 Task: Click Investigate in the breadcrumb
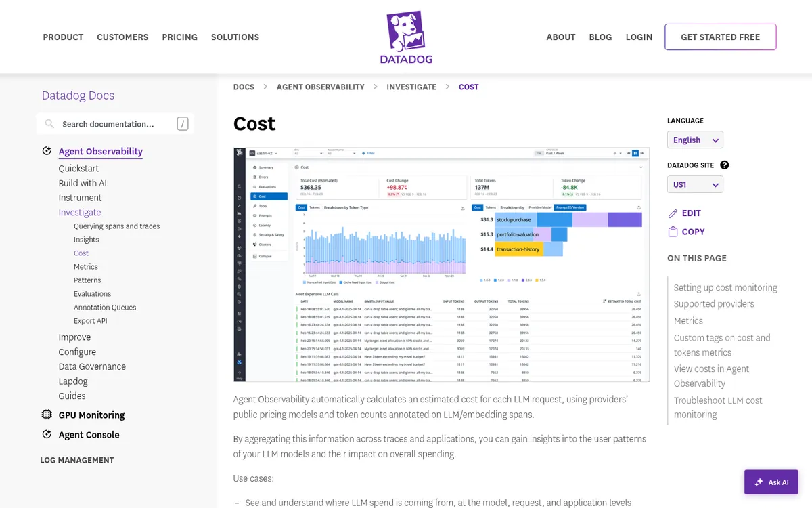tap(411, 87)
